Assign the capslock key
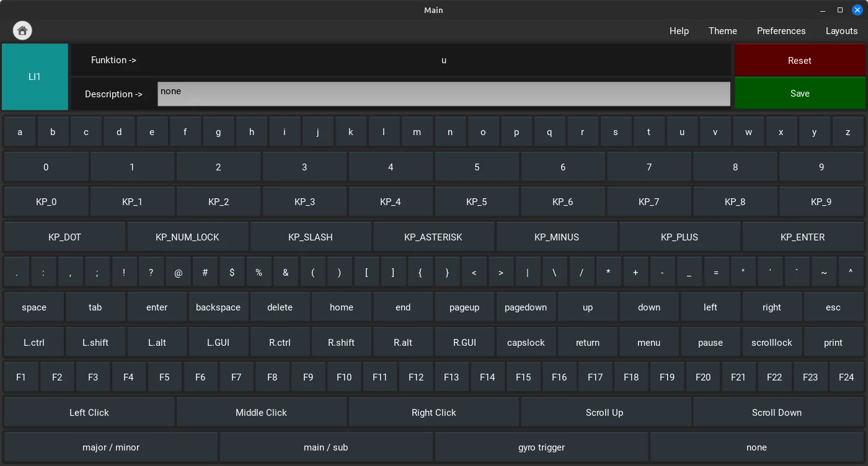This screenshot has width=868, height=466. (x=526, y=341)
